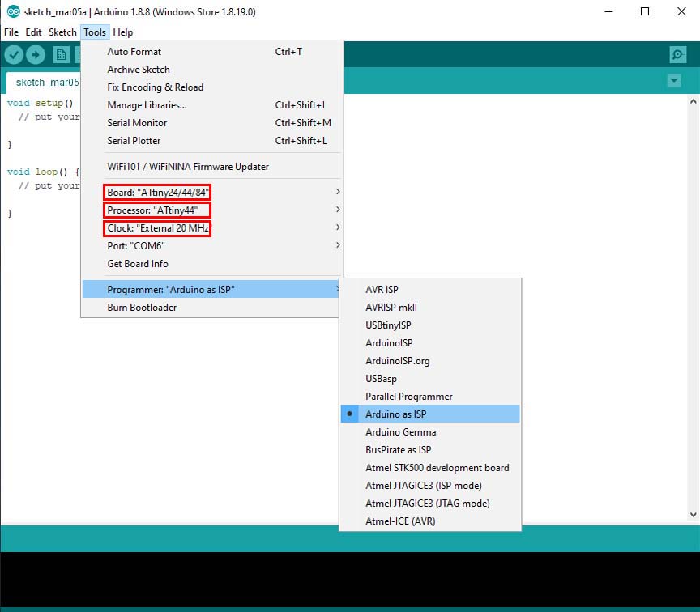Choose Atmel JTAGICE3 (ISP mode)

coord(430,486)
